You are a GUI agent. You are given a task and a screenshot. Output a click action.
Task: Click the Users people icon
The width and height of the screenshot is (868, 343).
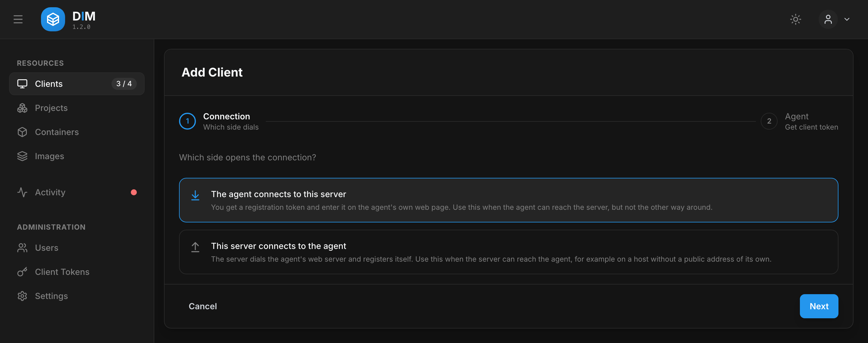click(x=22, y=248)
